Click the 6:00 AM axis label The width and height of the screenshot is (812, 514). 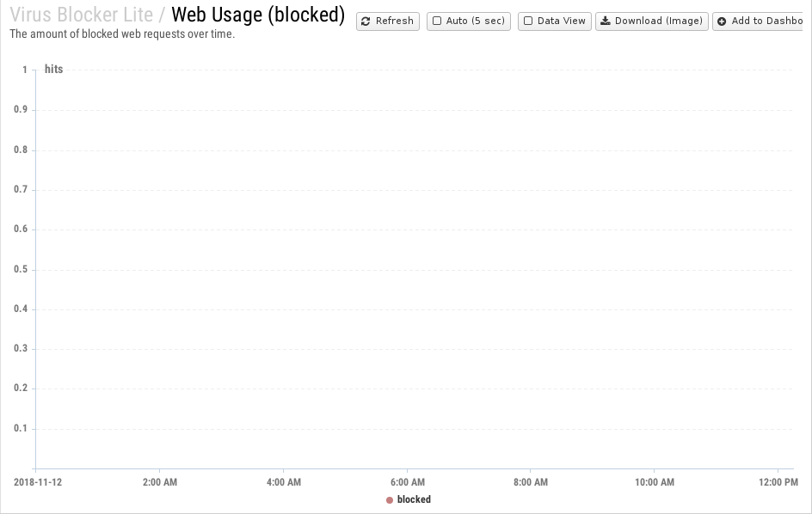[408, 482]
